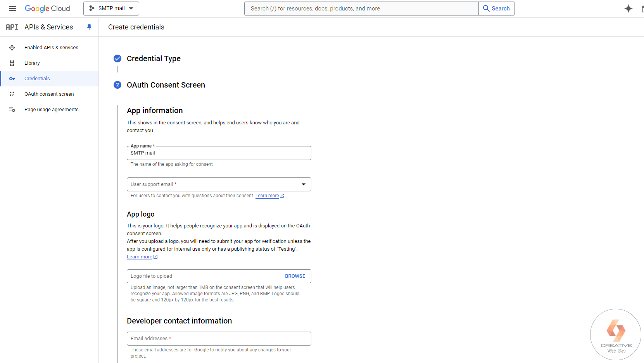Open the User support email dropdown

point(219,184)
